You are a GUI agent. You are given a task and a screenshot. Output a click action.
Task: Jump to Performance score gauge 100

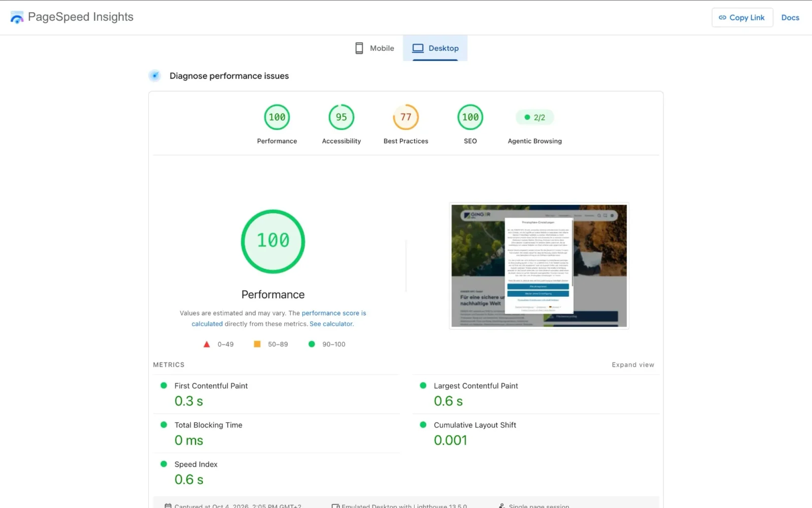click(x=277, y=117)
